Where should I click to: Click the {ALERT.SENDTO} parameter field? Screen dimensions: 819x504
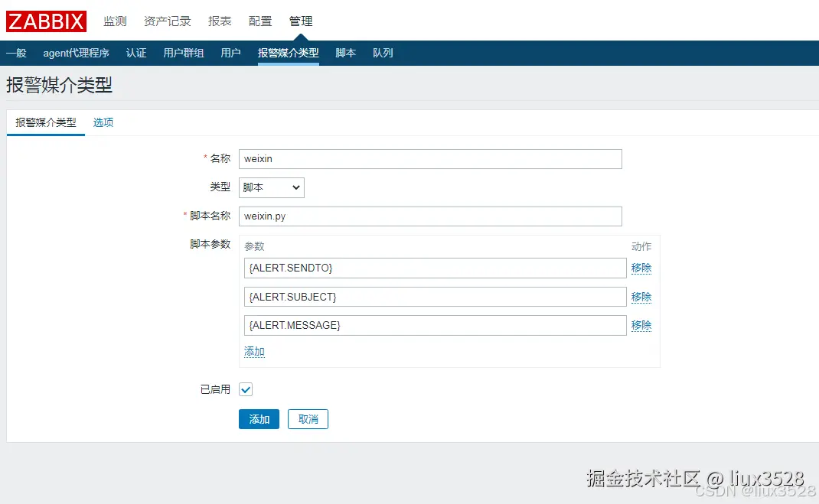click(x=435, y=268)
